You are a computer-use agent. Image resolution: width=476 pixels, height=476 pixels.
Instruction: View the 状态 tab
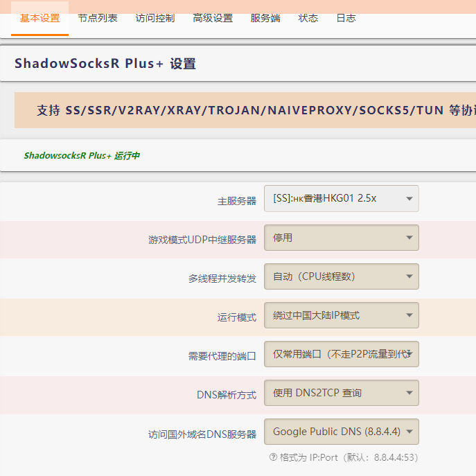coord(308,19)
